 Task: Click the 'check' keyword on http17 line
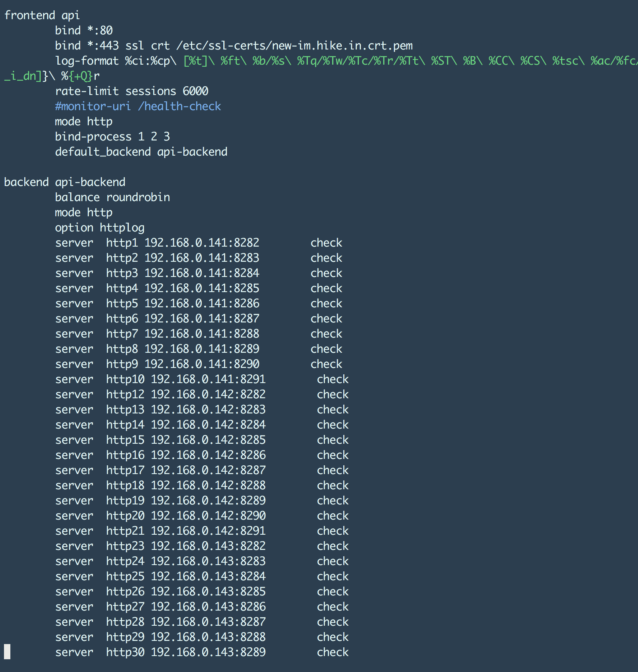point(333,470)
